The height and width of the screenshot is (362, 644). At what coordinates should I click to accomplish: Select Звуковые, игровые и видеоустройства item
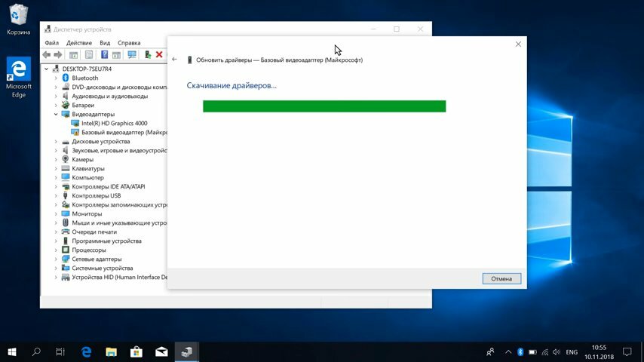pos(119,150)
